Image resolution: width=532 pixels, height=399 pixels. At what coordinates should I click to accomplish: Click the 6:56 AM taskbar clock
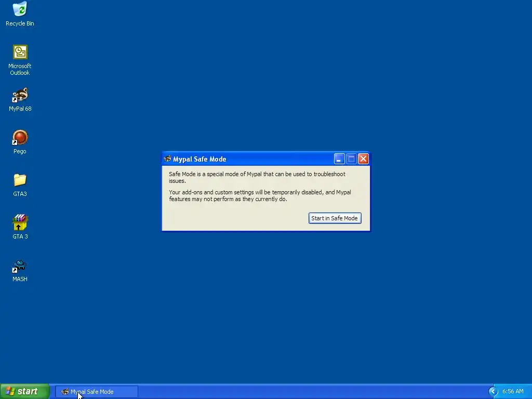[x=513, y=392]
